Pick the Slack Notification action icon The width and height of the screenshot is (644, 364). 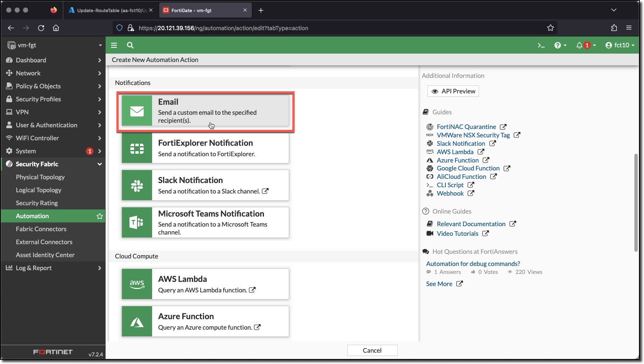(x=137, y=185)
